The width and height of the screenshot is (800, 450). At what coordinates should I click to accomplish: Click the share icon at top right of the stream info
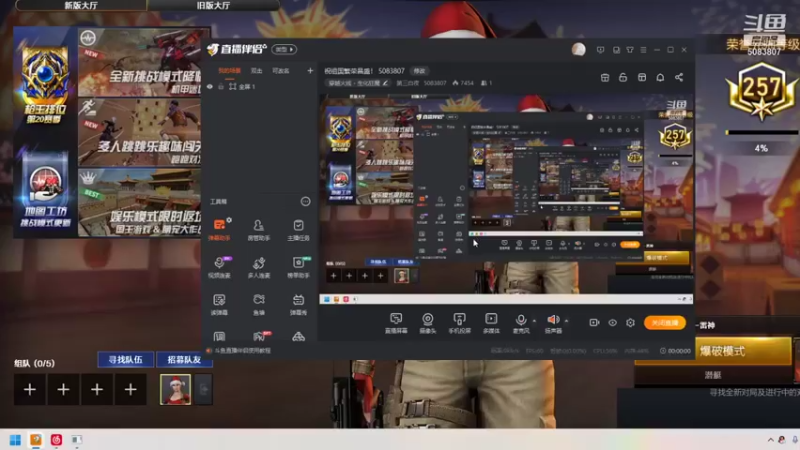(x=679, y=77)
